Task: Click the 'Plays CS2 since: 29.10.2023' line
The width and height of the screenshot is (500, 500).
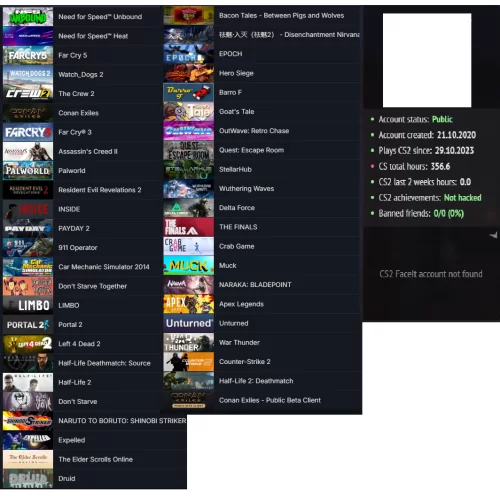Action: (x=426, y=151)
